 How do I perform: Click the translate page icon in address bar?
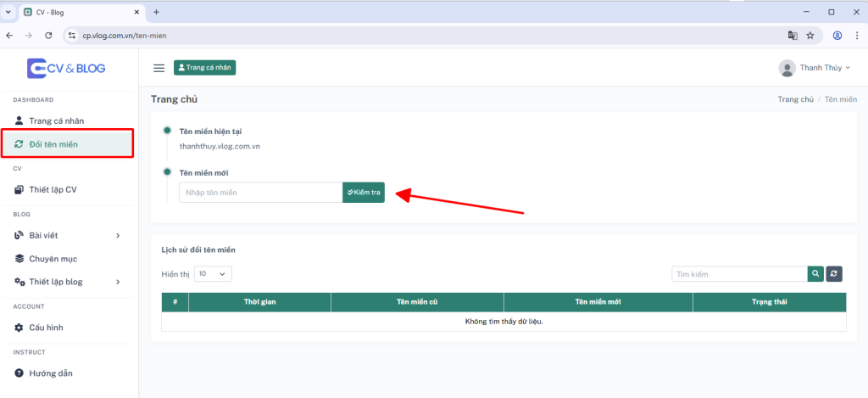793,36
